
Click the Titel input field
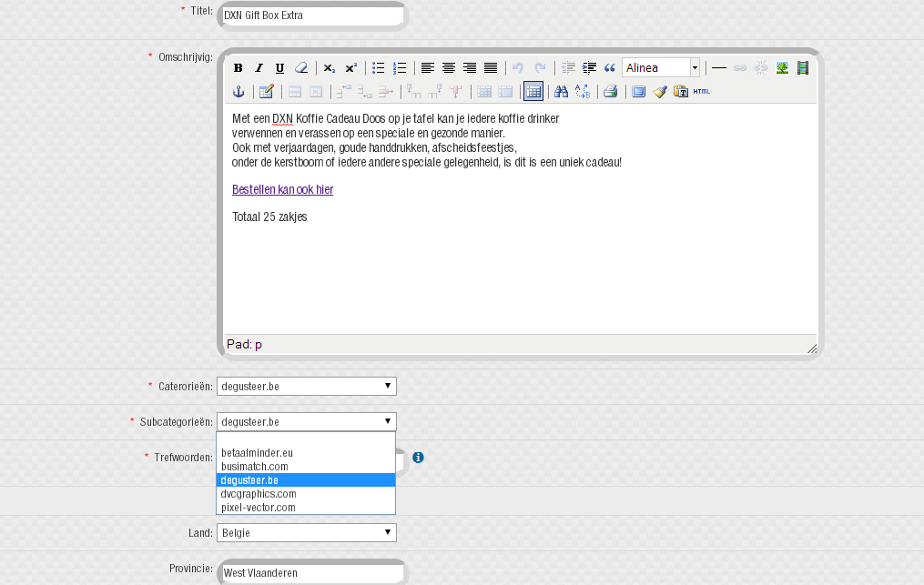click(311, 16)
